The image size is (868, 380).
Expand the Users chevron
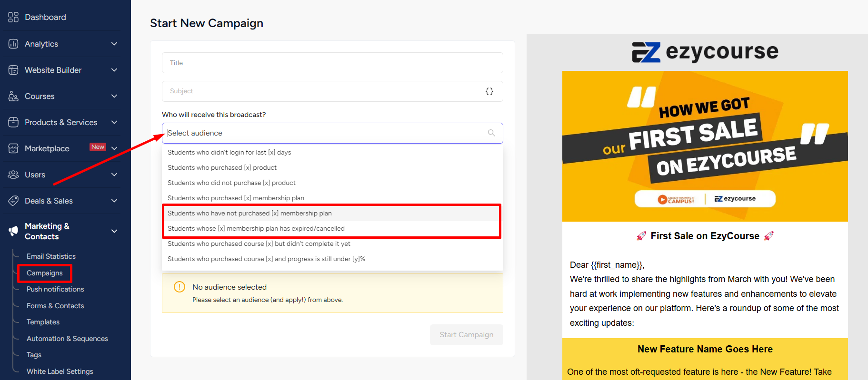point(114,175)
